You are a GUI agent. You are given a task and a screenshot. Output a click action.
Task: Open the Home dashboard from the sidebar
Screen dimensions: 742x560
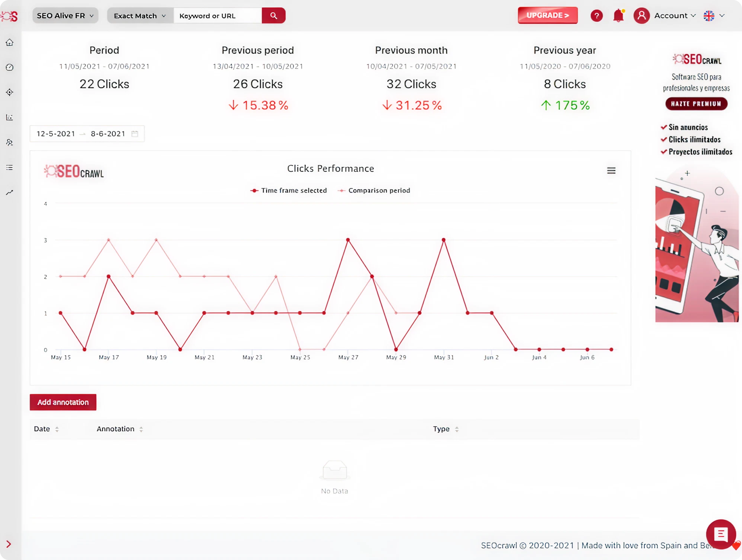click(10, 42)
